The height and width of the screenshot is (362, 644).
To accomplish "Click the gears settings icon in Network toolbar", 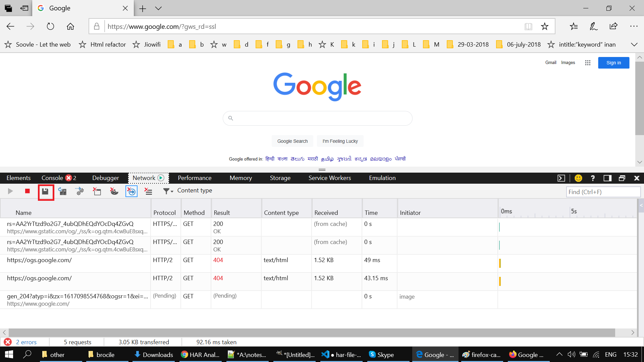I will point(79,191).
